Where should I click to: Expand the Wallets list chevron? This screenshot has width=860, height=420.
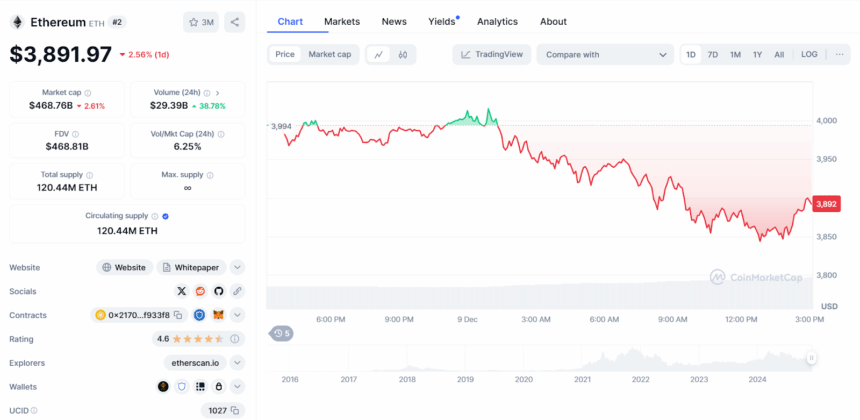pos(237,387)
